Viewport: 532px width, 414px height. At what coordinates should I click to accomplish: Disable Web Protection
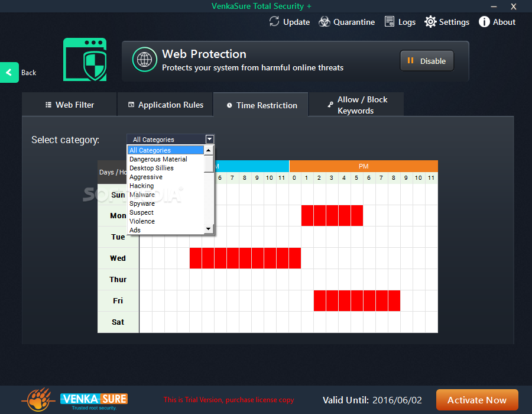click(427, 61)
